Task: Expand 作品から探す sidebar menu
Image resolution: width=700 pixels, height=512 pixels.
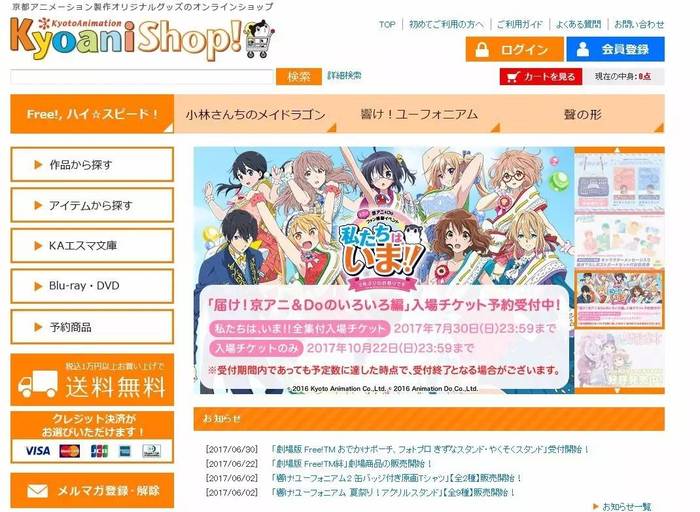Action: tap(92, 165)
